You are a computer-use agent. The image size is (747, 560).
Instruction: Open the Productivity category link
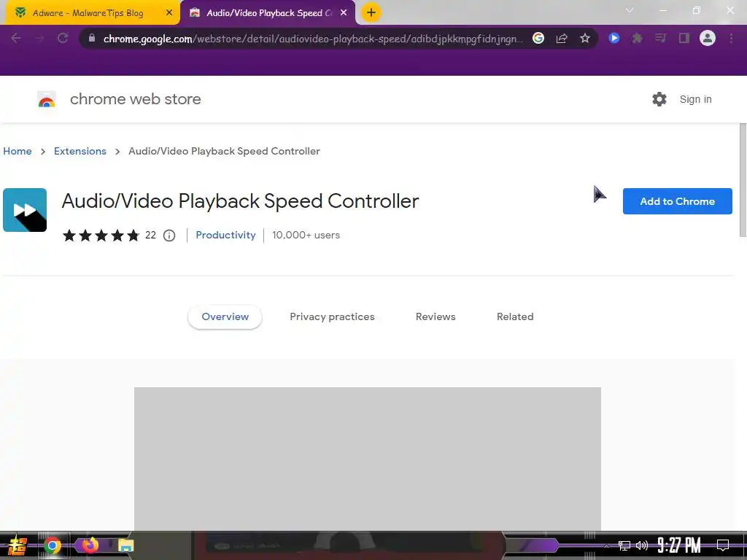225,235
